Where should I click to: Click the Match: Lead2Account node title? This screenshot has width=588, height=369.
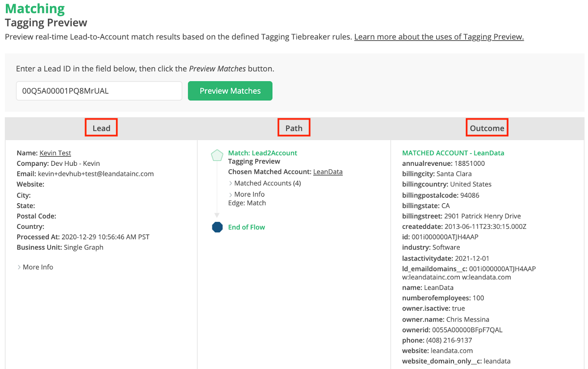[x=262, y=153]
